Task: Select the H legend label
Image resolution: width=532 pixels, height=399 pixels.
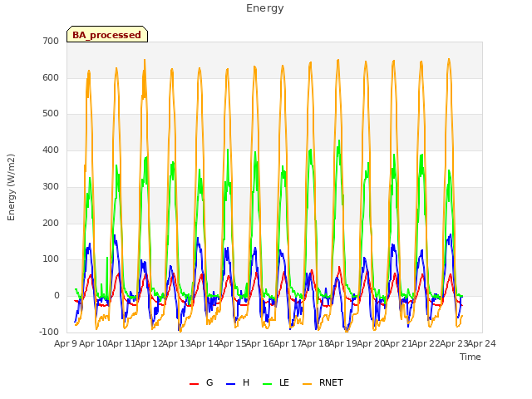Action: pyautogui.click(x=246, y=382)
